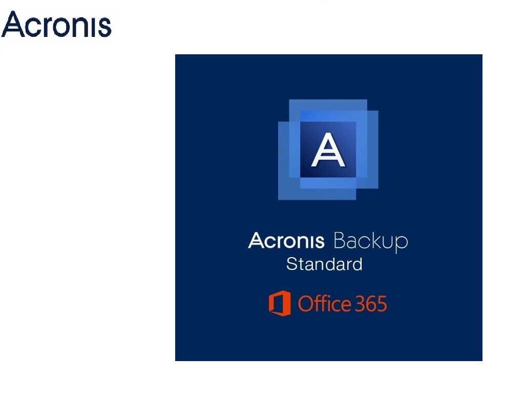
Task: Click the Acronis logo in the top-left corner
Action: 56,25
